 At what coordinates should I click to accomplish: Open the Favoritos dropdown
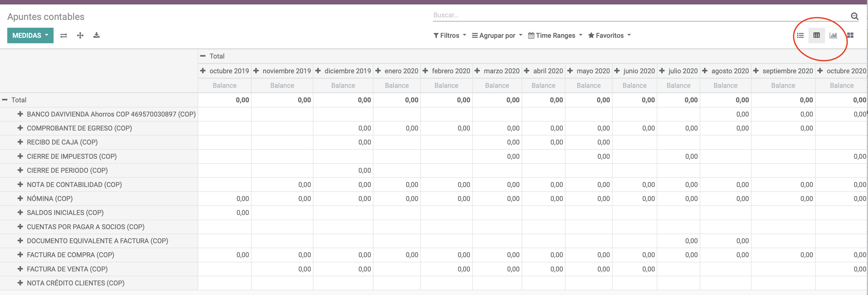coord(609,35)
